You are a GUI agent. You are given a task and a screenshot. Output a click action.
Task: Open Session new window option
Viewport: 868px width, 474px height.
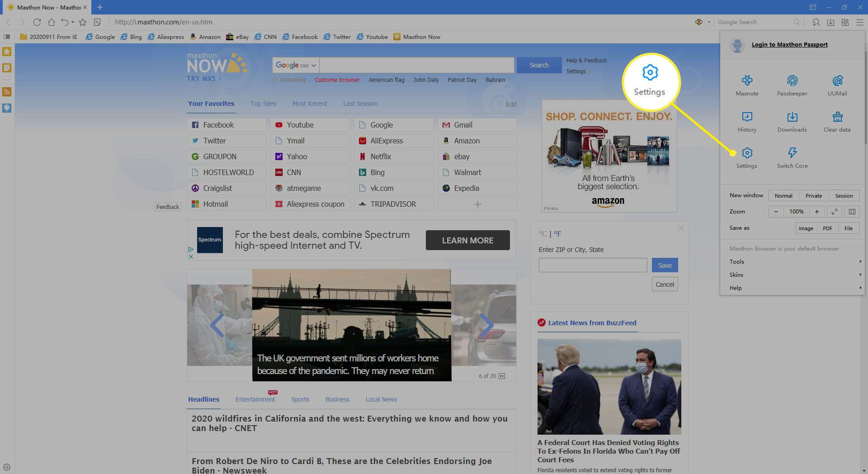point(844,196)
